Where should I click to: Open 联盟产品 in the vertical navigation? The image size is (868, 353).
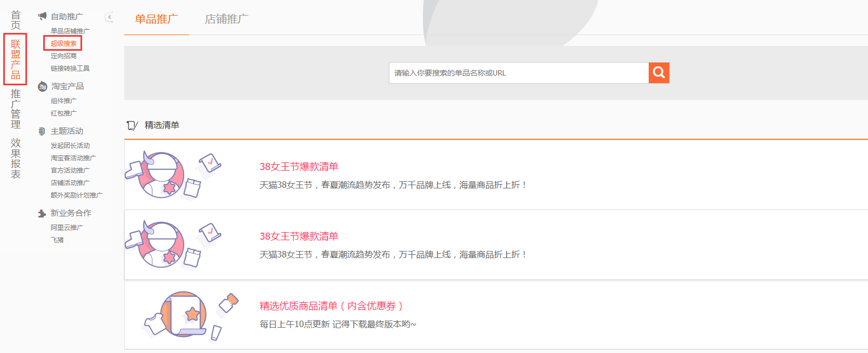16,59
